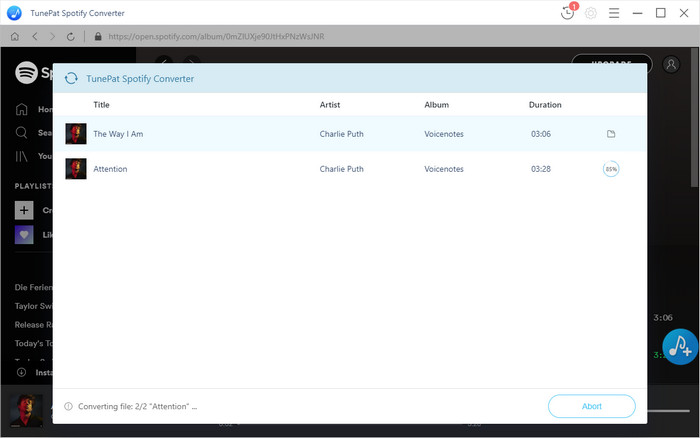Open output folder for The Way I Am
The width and height of the screenshot is (700, 438).
coord(611,133)
